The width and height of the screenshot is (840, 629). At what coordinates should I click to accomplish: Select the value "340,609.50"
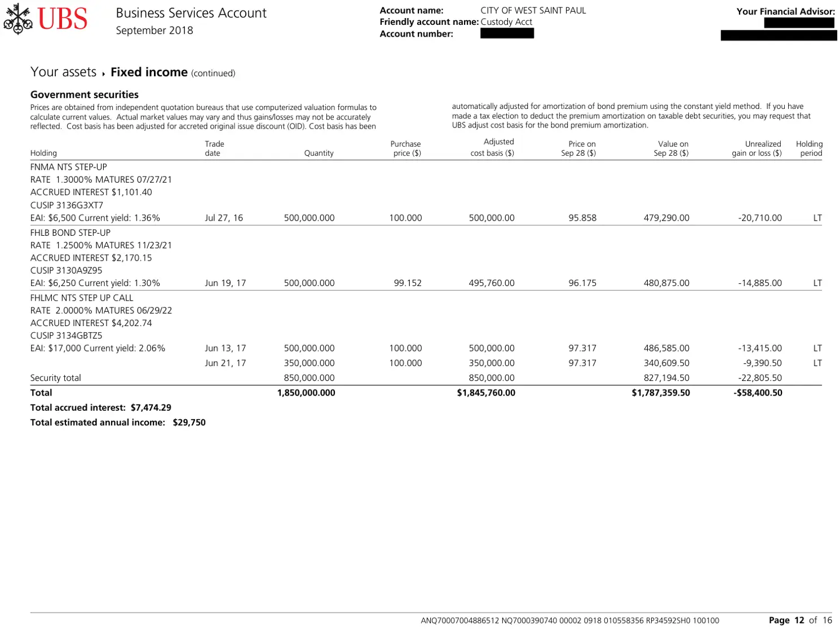(666, 363)
